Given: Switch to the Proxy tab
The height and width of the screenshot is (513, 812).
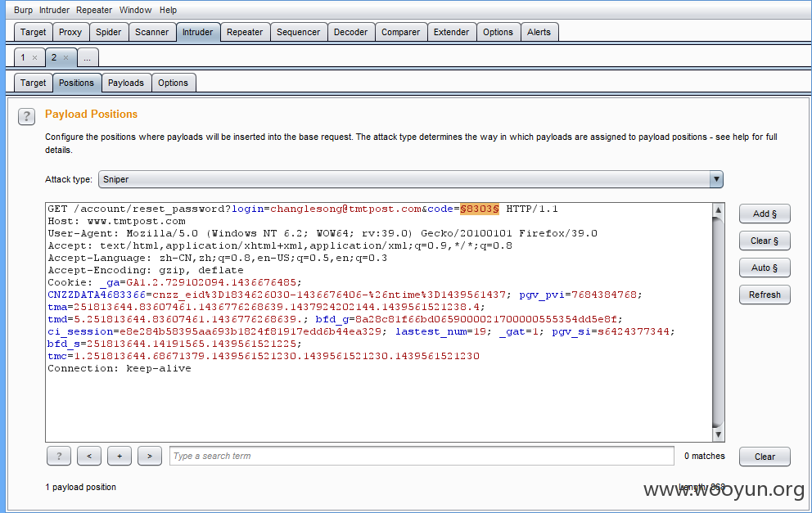Looking at the screenshot, I should 70,32.
